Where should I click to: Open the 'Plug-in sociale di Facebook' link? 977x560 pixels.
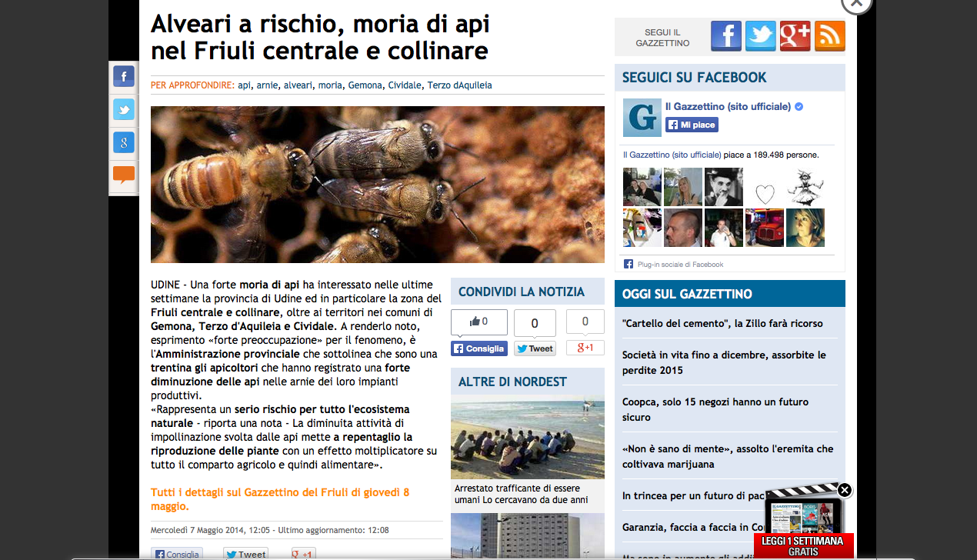[680, 265]
